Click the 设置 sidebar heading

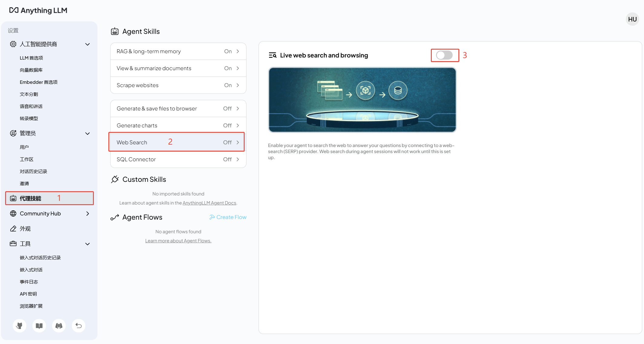click(13, 31)
